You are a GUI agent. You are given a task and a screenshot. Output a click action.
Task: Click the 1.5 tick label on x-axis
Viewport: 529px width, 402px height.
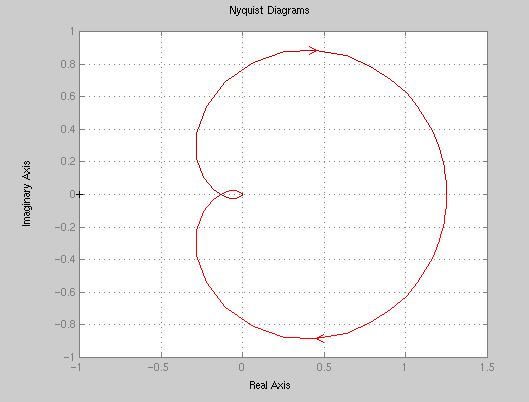pos(487,367)
